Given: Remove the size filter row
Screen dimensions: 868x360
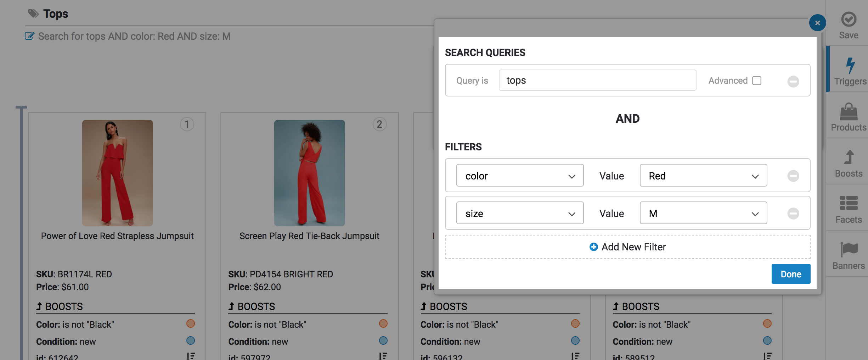Looking at the screenshot, I should pos(793,214).
